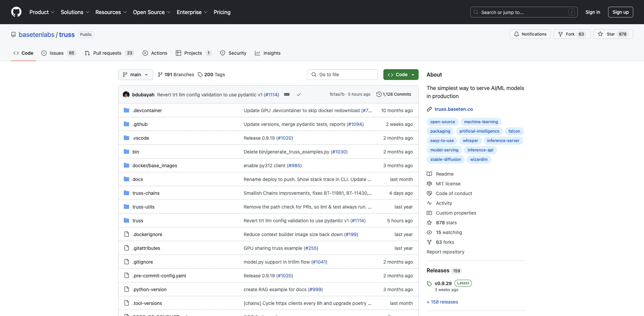644x316 pixels.
Task: Click the .dockerignore file icon
Action: (x=126, y=234)
